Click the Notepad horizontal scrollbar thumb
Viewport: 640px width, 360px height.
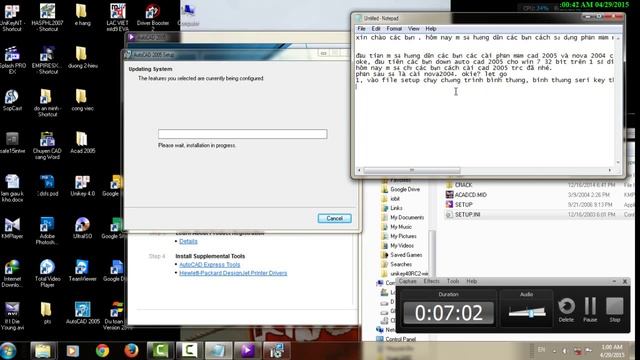(x=412, y=170)
